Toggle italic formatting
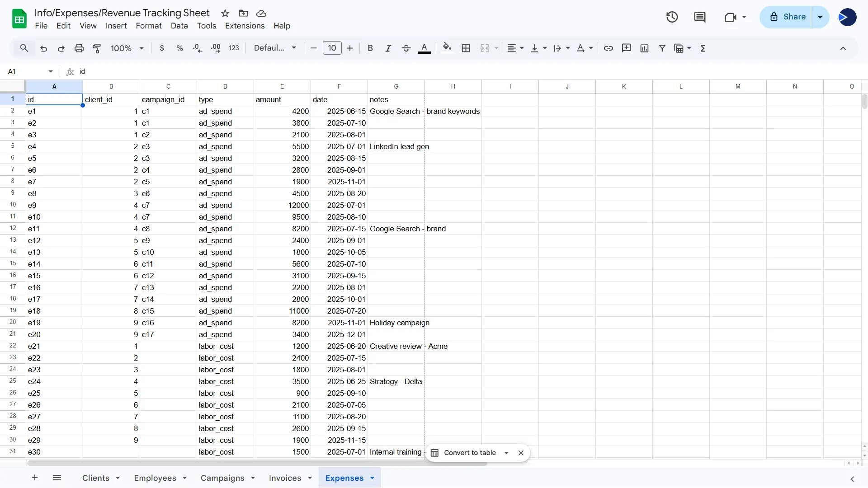The image size is (868, 488). pyautogui.click(x=388, y=48)
